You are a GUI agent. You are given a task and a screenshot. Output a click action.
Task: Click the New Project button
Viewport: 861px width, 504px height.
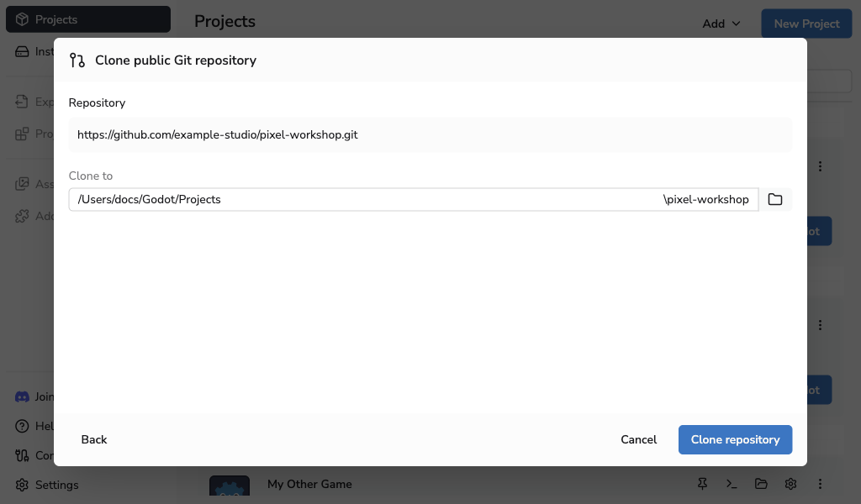coord(806,24)
